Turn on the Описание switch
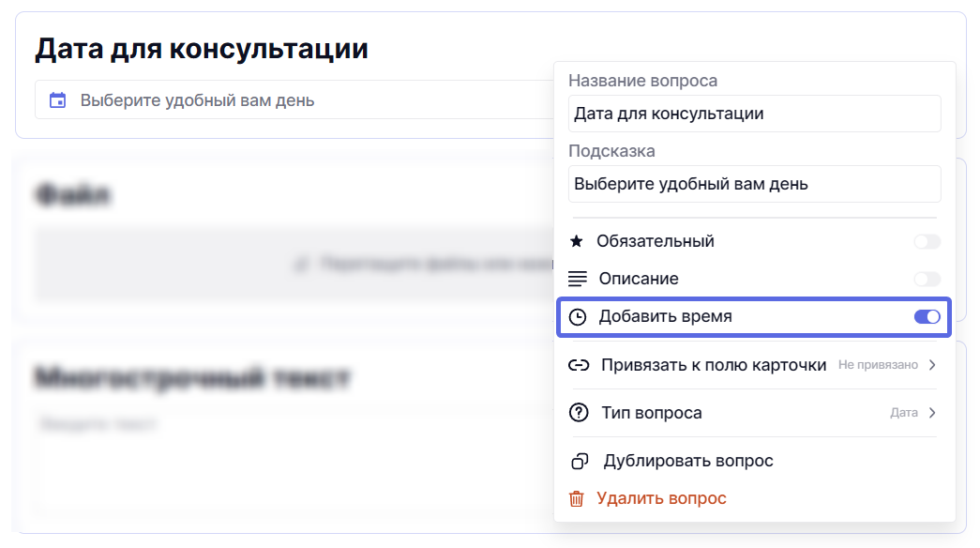 click(927, 279)
